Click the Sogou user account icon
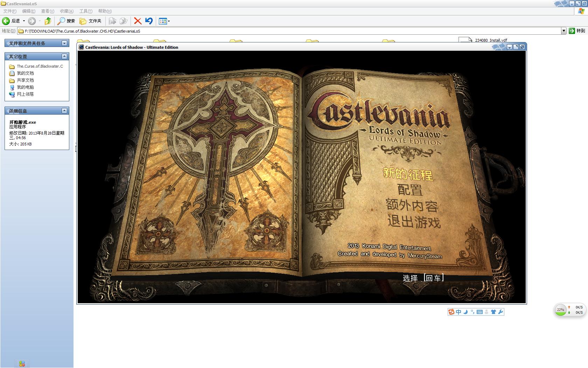 pos(486,312)
